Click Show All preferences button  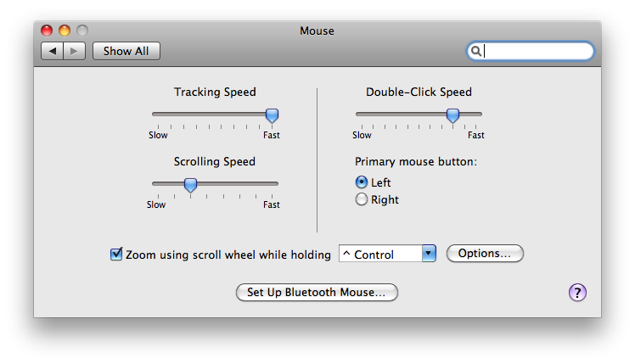[126, 51]
